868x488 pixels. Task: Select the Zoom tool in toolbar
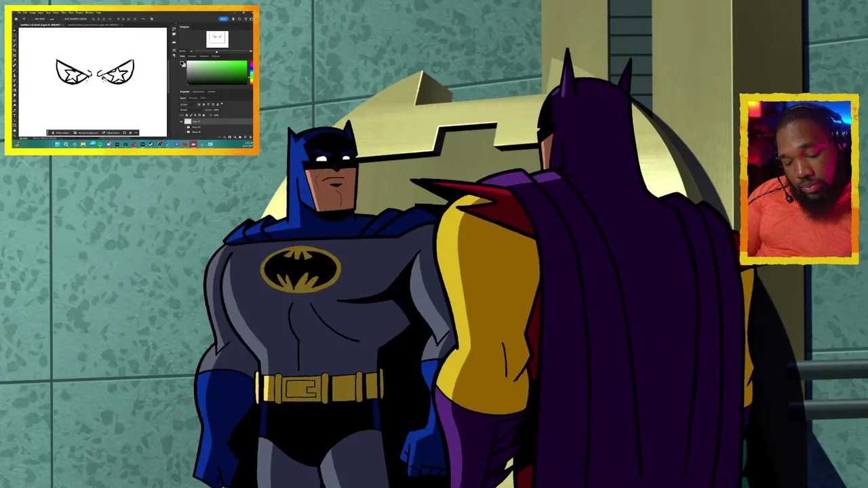point(14,135)
